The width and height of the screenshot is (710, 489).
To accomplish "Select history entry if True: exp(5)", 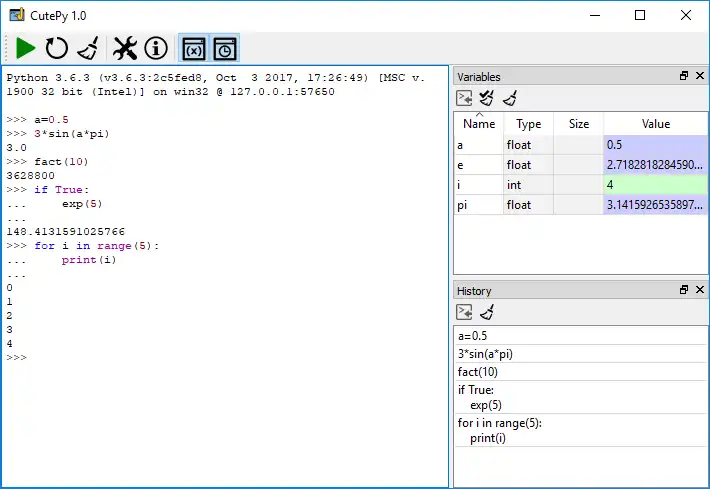I will (581, 397).
